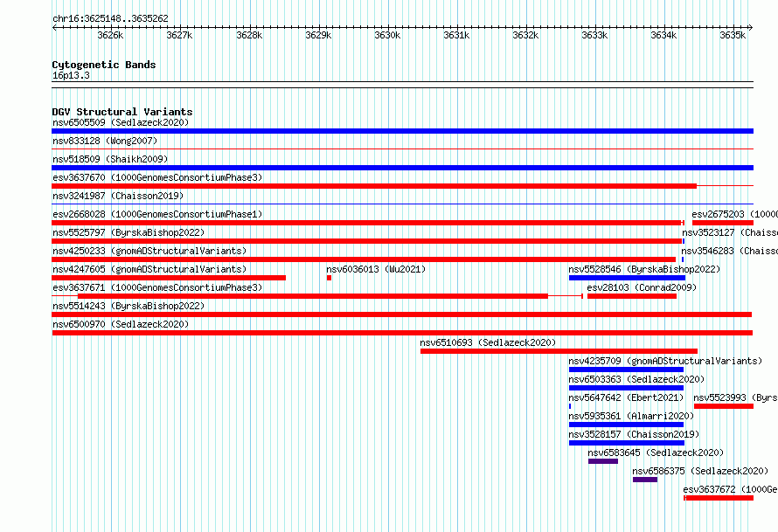Click the Cytogenetic Bands track title
The height and width of the screenshot is (532, 778).
click(104, 65)
